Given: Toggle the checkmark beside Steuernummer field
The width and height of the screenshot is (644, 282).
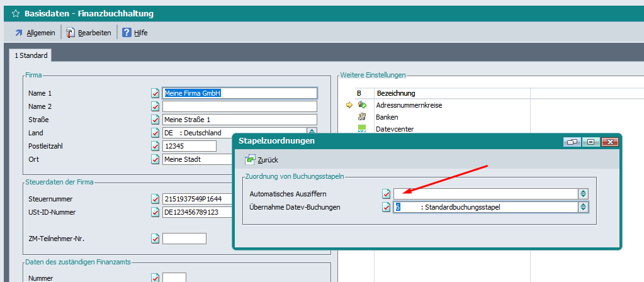Looking at the screenshot, I should 155,199.
